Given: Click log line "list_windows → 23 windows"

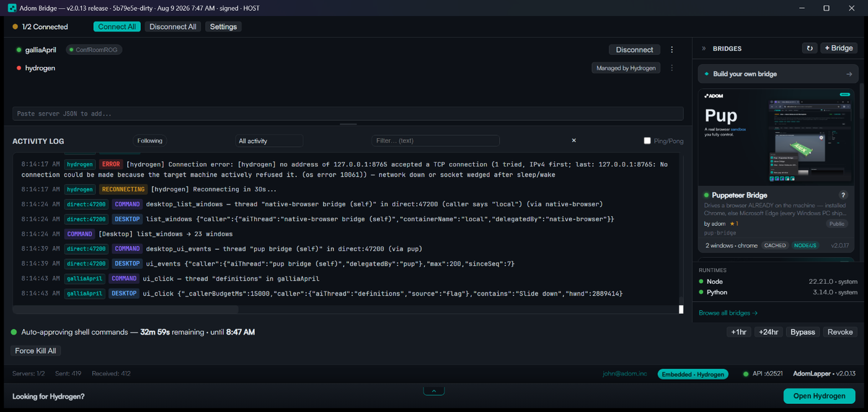Looking at the screenshot, I should click(x=166, y=234).
